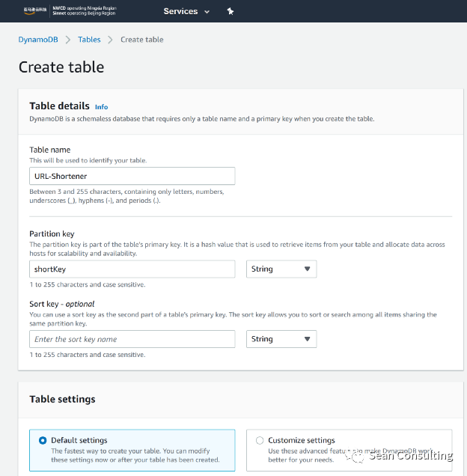The height and width of the screenshot is (476, 467).
Task: Click the sort key name field
Action: (132, 339)
